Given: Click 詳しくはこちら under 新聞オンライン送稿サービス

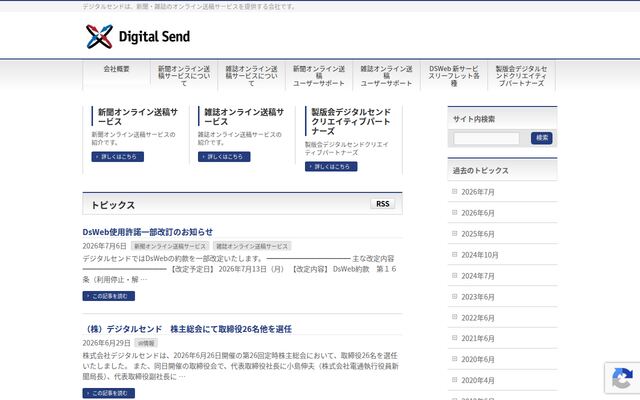Looking at the screenshot, I should tap(118, 157).
